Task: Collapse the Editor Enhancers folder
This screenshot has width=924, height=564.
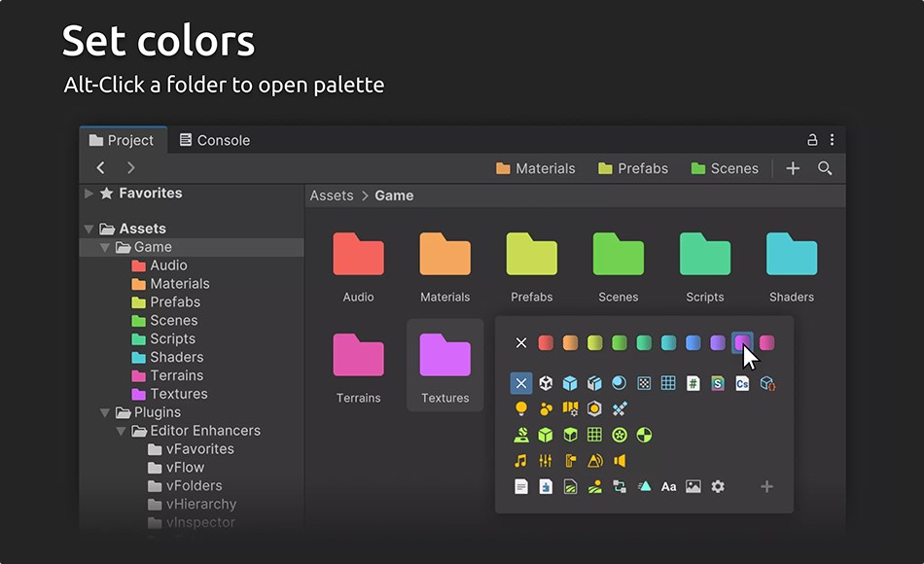Action: [122, 430]
